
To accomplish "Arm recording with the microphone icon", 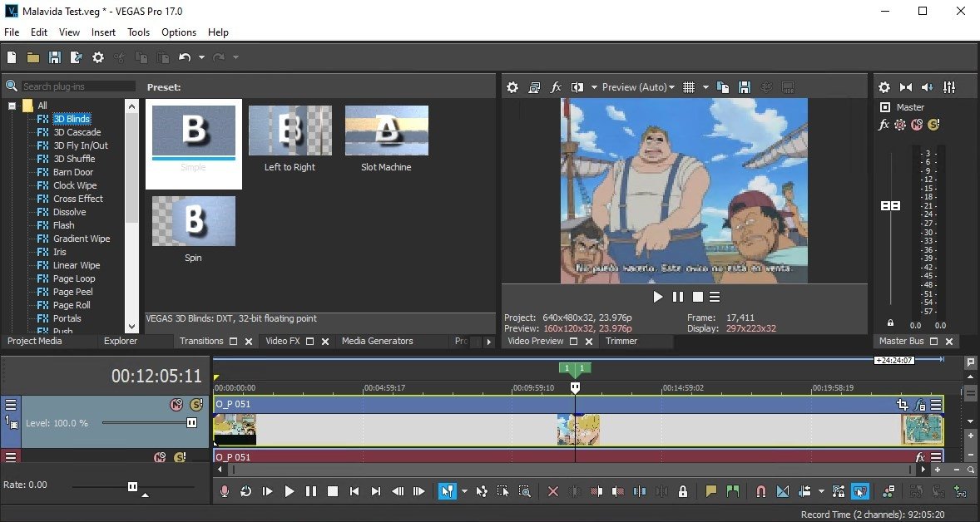I will click(x=223, y=491).
